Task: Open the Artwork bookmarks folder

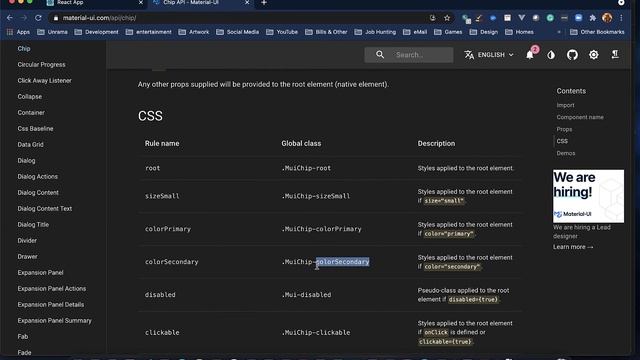Action: pyautogui.click(x=194, y=32)
